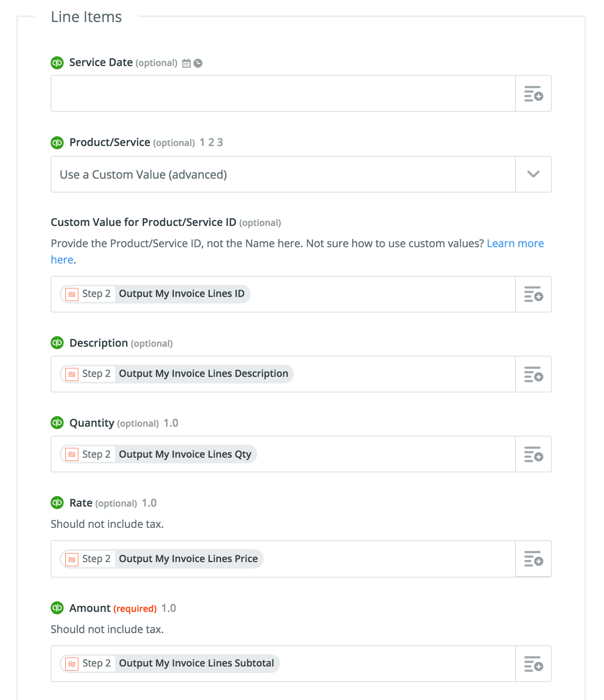Click inside the Amount input field
Screen dimensions: 604x700
[396, 664]
